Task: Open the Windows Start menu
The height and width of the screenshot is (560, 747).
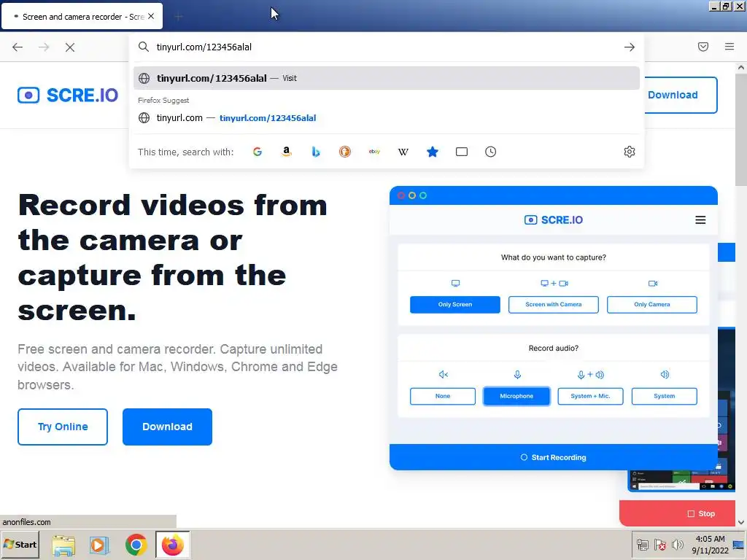Action: pos(20,545)
